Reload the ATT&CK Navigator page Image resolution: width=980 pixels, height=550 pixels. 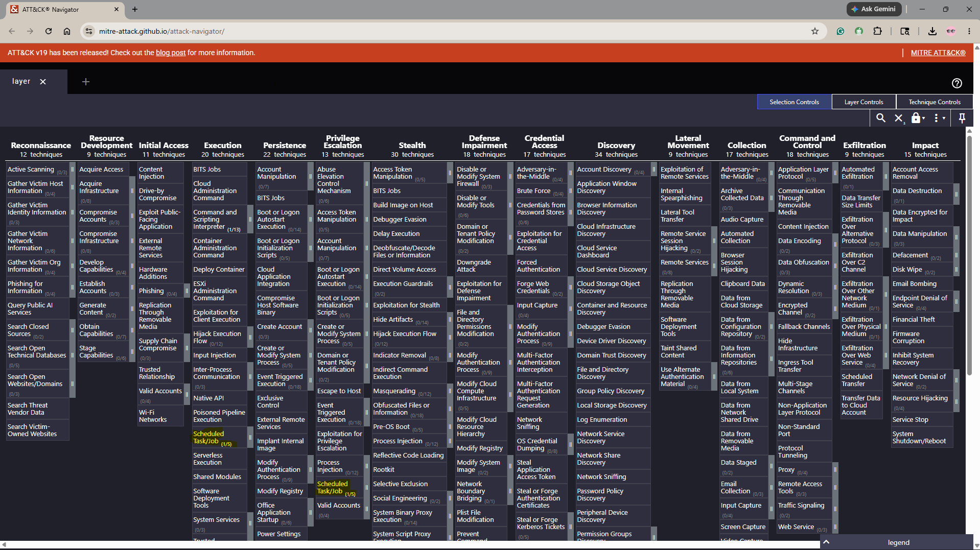(49, 31)
